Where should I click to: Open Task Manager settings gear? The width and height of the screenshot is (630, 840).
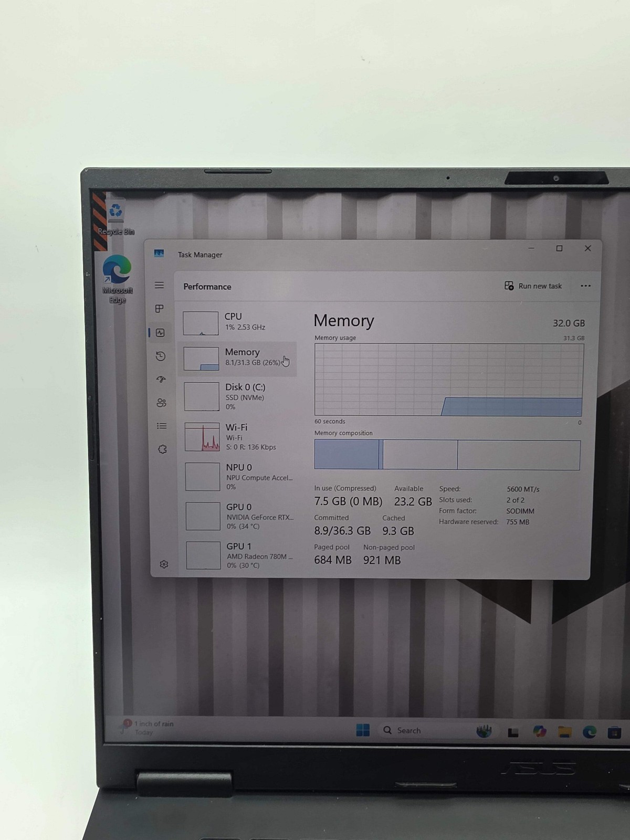[x=164, y=564]
